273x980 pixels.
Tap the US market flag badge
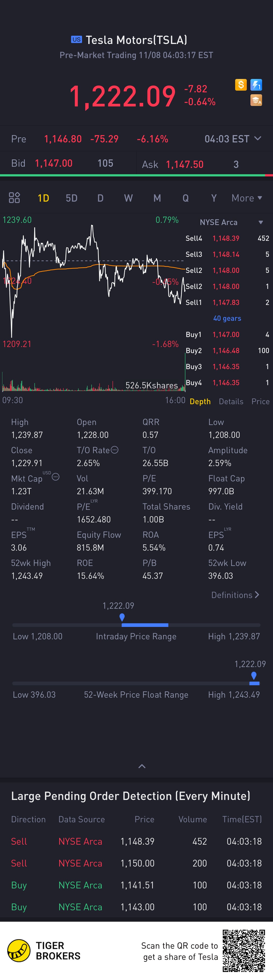tap(76, 39)
